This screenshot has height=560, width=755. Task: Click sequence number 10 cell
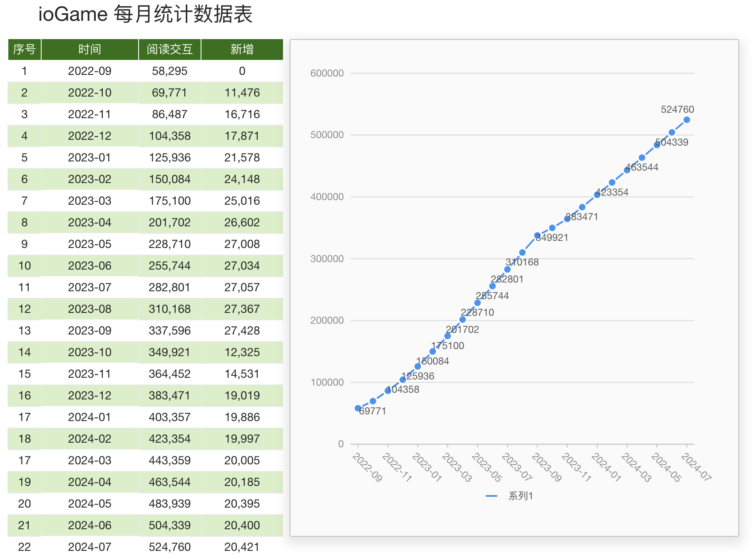(x=25, y=266)
